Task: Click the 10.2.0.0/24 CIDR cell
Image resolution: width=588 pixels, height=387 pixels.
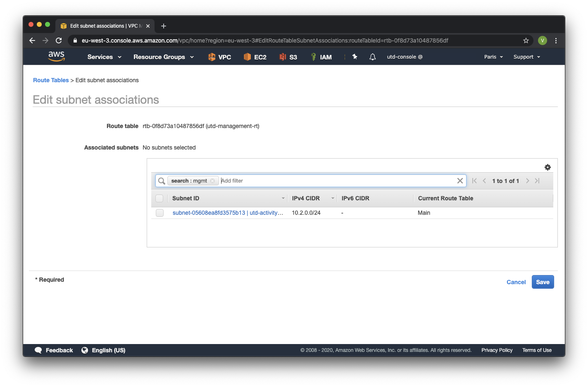Action: [x=306, y=213]
